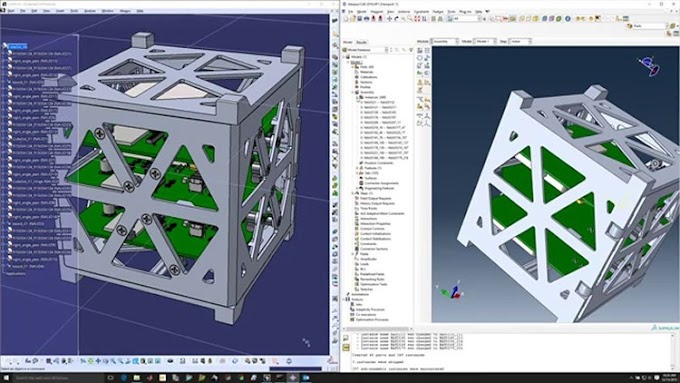Viewport: 680px width, 383px height.
Task: Click the Abaqus 3D view compass
Action: pyautogui.click(x=649, y=66)
